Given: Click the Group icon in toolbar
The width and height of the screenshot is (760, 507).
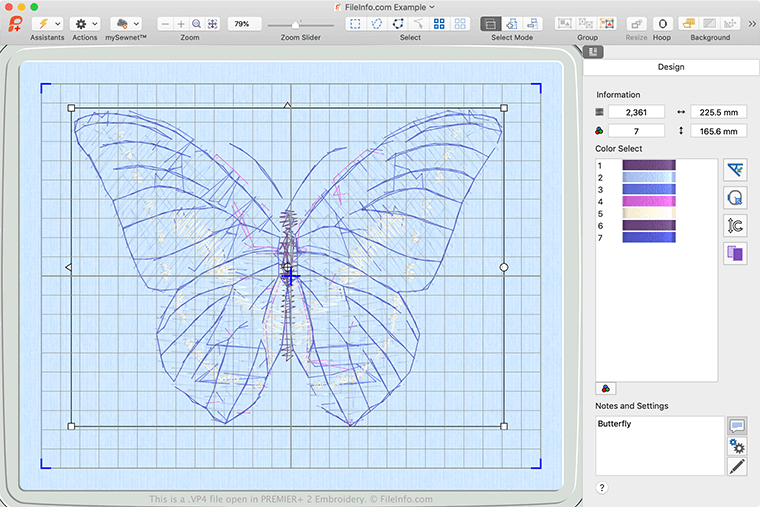Looking at the screenshot, I should pyautogui.click(x=565, y=23).
